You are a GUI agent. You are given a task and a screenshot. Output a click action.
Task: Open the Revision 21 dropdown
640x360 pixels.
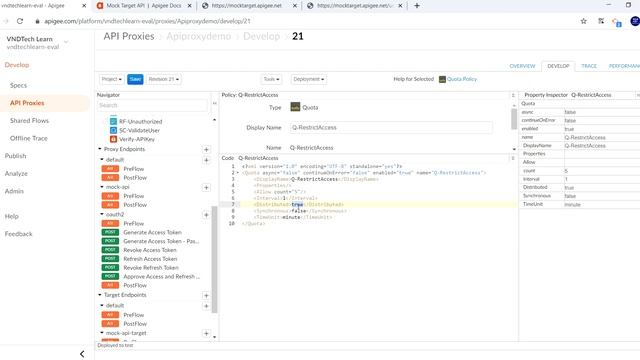164,79
